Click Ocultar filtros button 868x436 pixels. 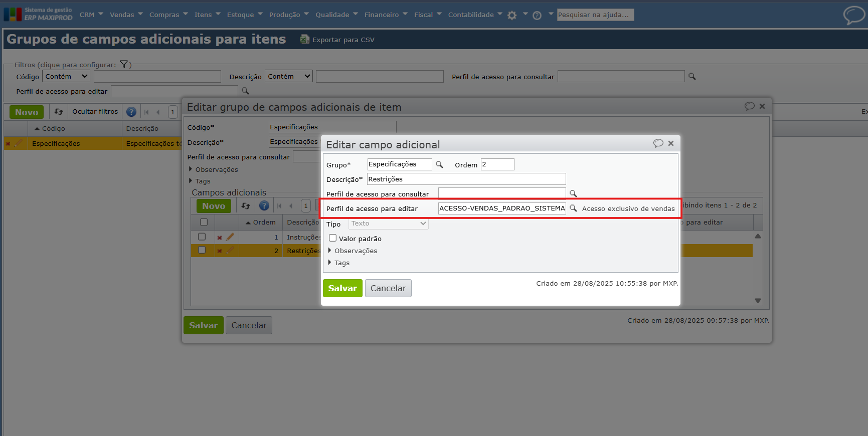[x=95, y=112]
